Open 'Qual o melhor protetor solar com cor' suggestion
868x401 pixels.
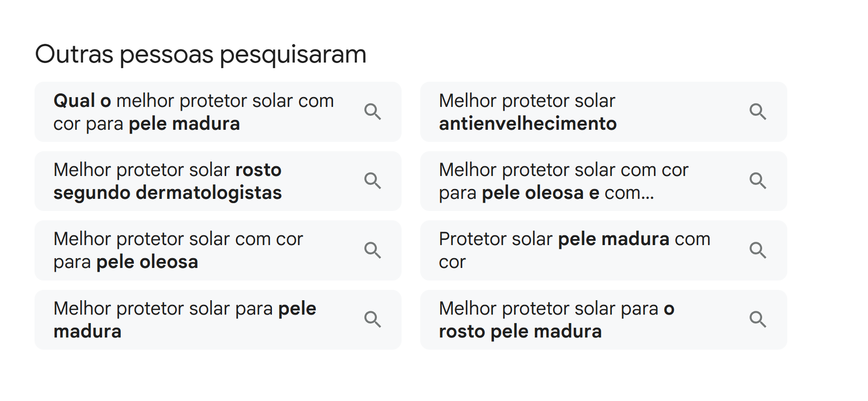tap(194, 112)
